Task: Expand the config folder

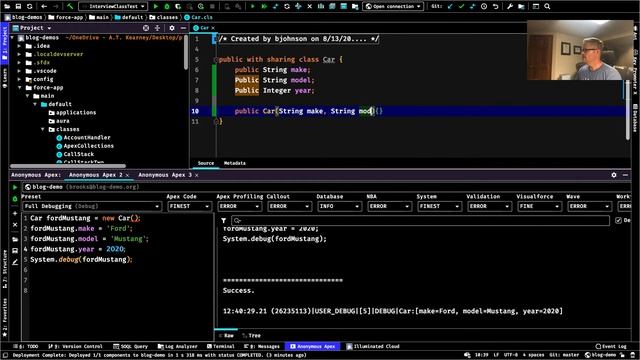Action: 20,79
